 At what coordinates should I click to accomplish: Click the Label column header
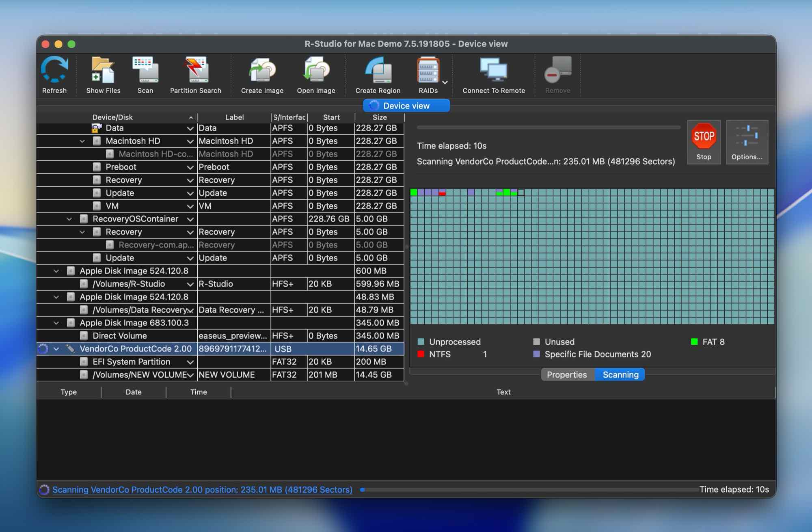pyautogui.click(x=234, y=117)
